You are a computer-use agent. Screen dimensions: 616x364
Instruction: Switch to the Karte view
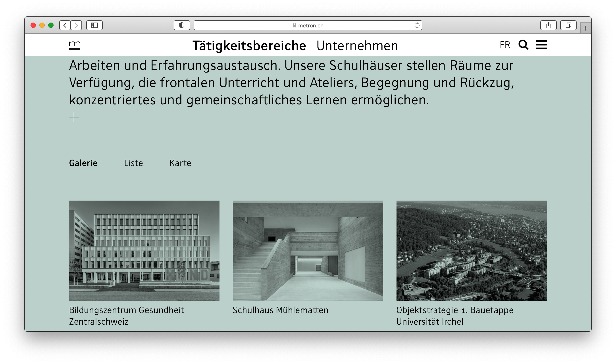coord(180,163)
